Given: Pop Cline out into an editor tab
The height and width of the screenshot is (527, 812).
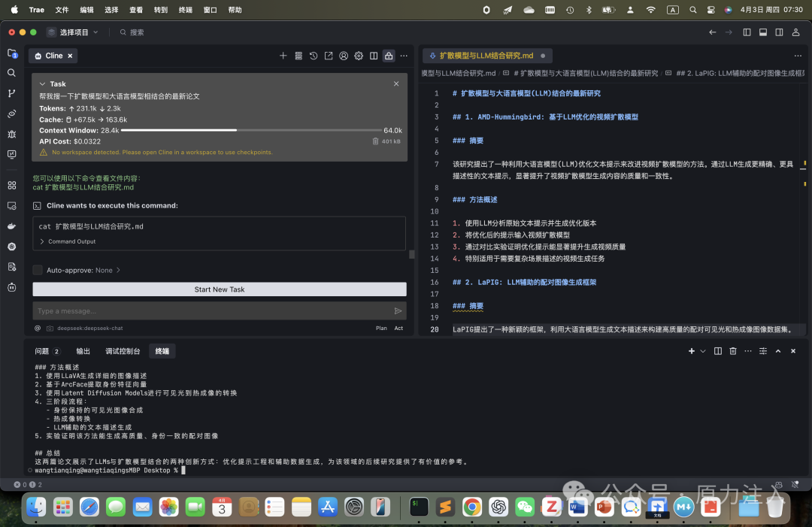Looking at the screenshot, I should (329, 56).
